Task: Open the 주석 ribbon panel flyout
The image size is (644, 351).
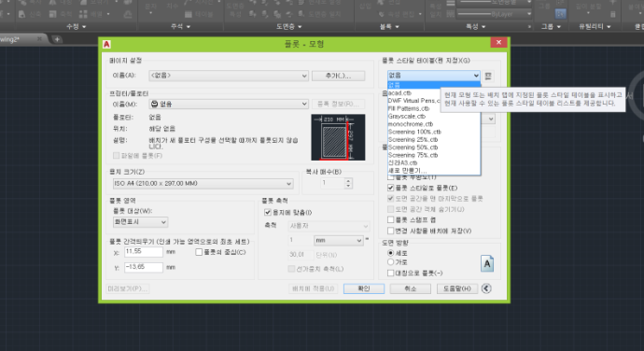Action: (181, 26)
